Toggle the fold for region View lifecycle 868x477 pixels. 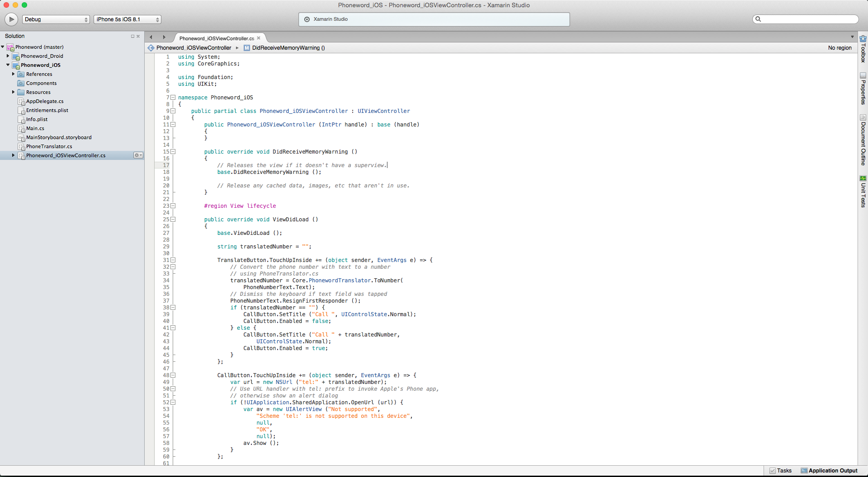173,206
